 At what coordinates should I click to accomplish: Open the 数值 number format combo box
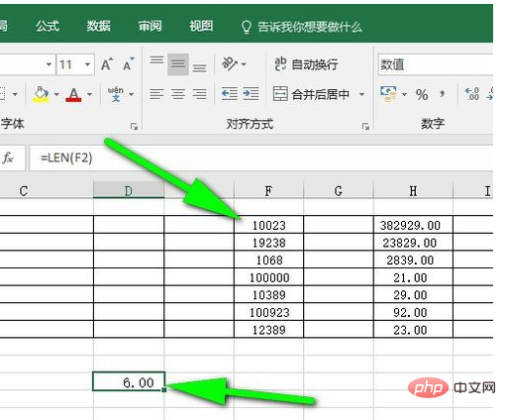click(x=435, y=64)
